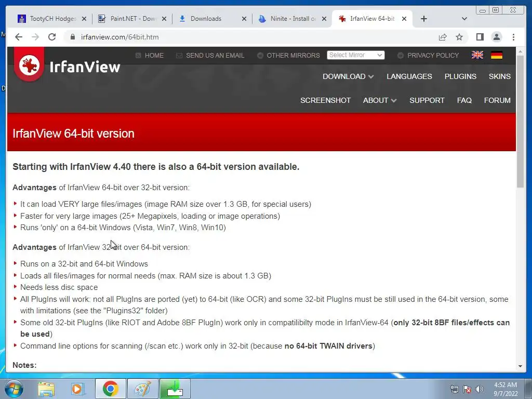Go back with browser back arrow
532x399 pixels.
point(19,37)
